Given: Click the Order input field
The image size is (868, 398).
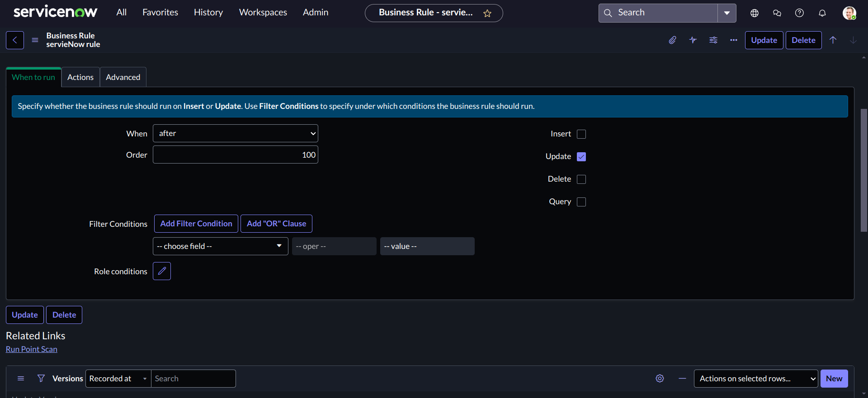Looking at the screenshot, I should tap(236, 155).
